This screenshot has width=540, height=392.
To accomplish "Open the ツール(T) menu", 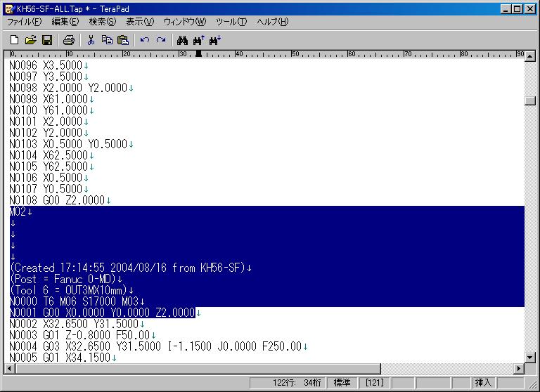I will click(x=231, y=22).
